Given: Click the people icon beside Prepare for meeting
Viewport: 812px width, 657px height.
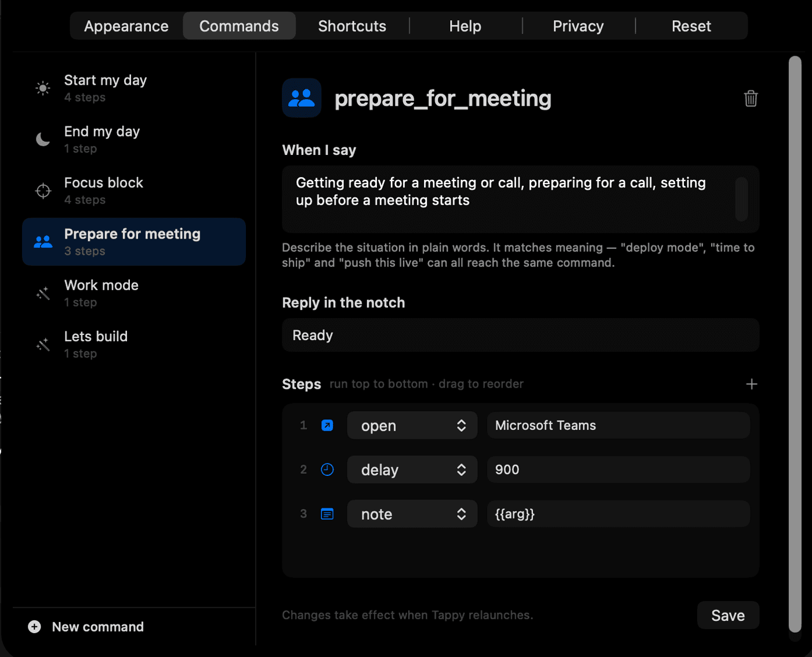Looking at the screenshot, I should coord(43,242).
